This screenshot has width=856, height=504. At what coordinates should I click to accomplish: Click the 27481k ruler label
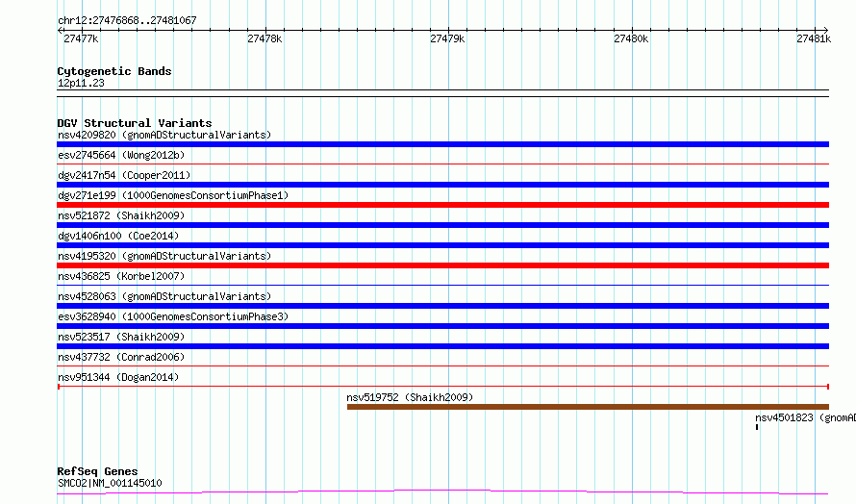point(814,38)
